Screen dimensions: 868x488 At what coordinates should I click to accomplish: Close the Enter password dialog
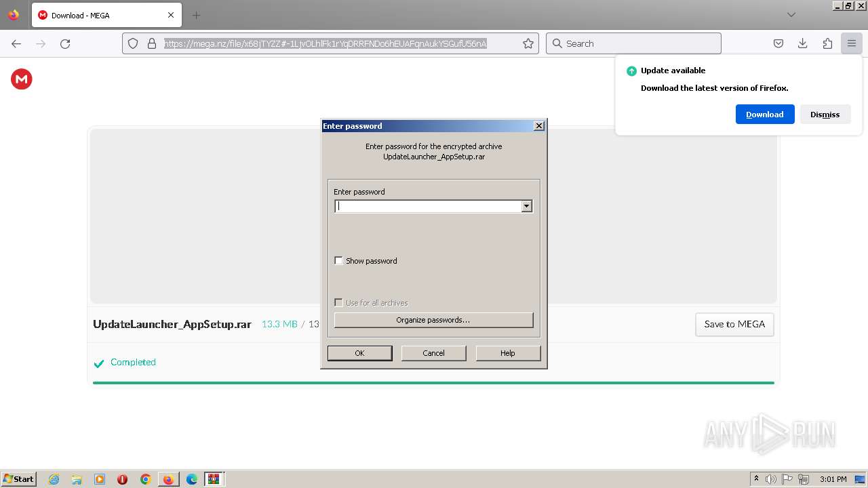pos(539,126)
